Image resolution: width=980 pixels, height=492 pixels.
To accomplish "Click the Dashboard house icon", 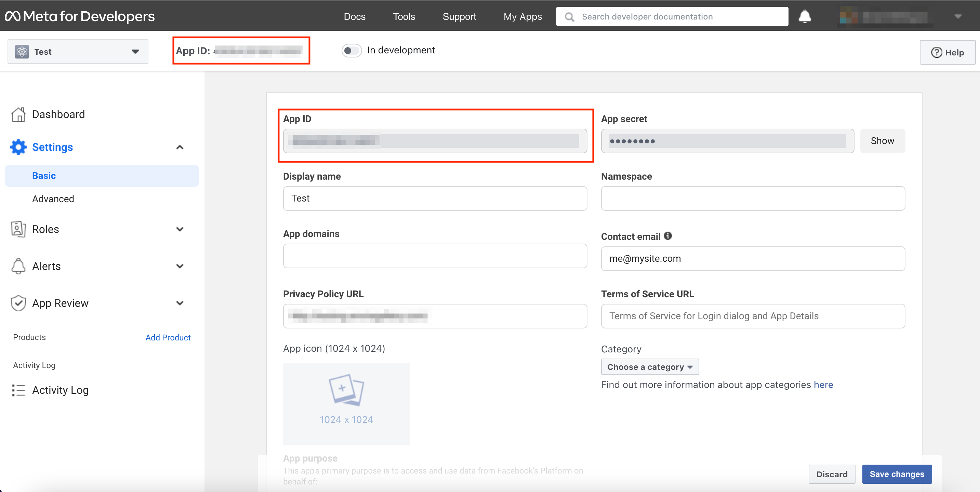I will pos(18,114).
